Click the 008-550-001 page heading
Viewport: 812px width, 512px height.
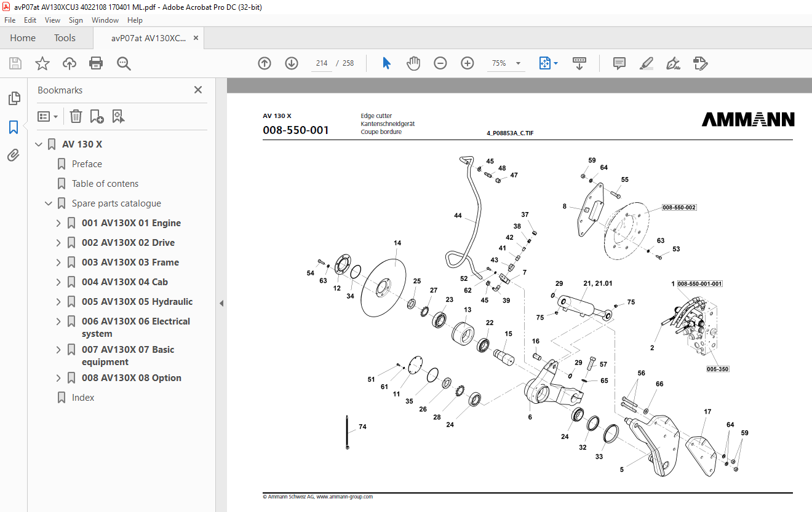tap(296, 130)
